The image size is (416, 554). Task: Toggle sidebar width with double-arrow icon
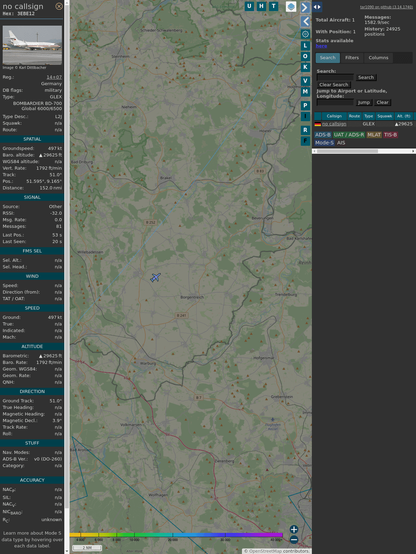[x=317, y=7]
